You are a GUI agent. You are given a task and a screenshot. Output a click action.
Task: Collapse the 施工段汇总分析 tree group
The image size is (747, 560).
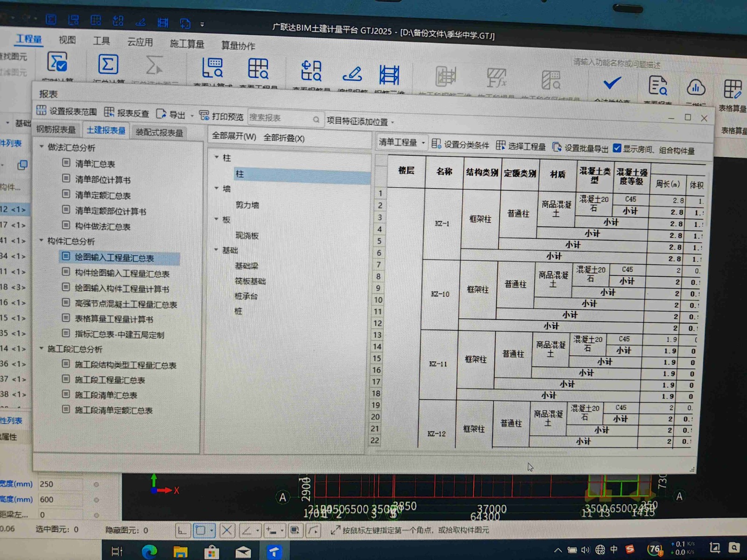tap(41, 348)
